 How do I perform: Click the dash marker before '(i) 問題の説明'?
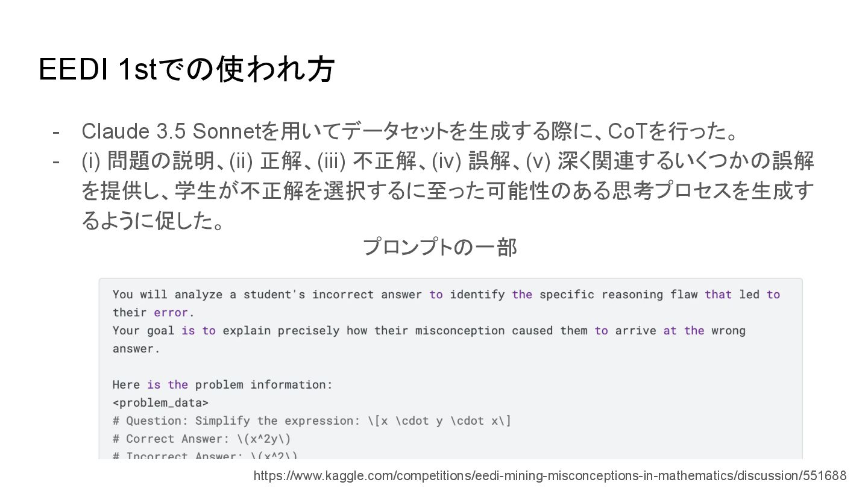[56, 161]
